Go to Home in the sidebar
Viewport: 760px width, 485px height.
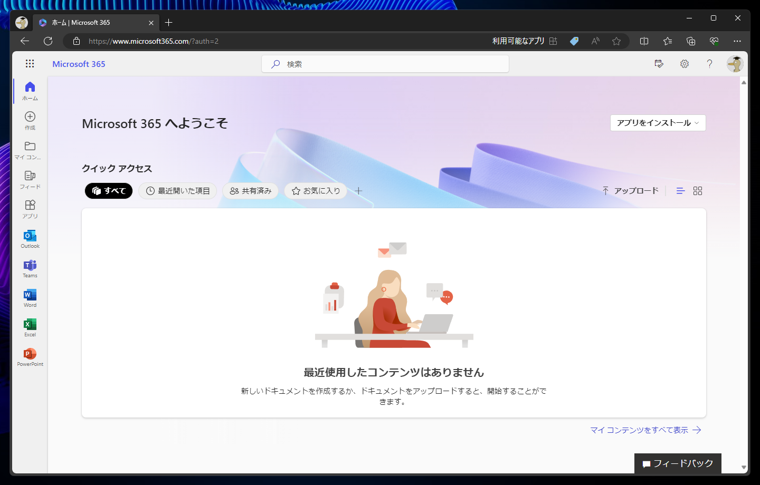30,91
